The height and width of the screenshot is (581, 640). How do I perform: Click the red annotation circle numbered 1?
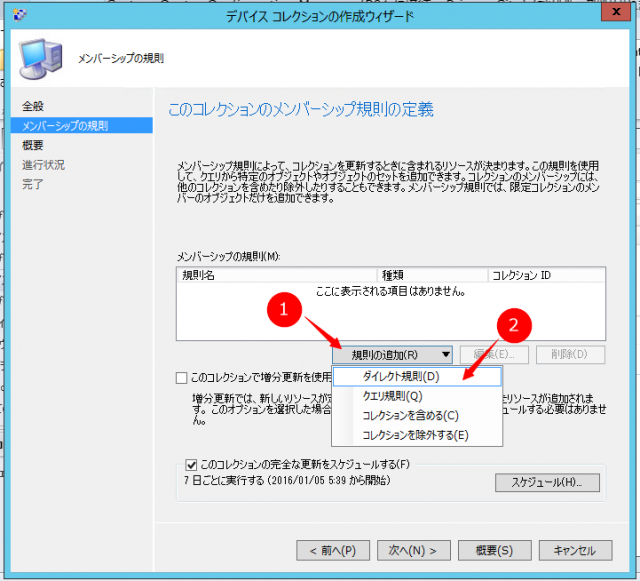click(285, 311)
